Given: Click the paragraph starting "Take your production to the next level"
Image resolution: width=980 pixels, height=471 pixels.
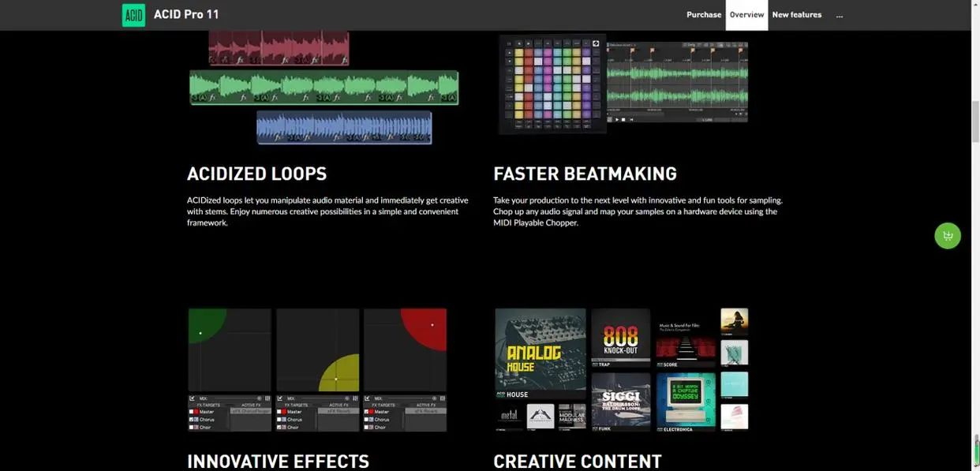Looking at the screenshot, I should (638, 211).
